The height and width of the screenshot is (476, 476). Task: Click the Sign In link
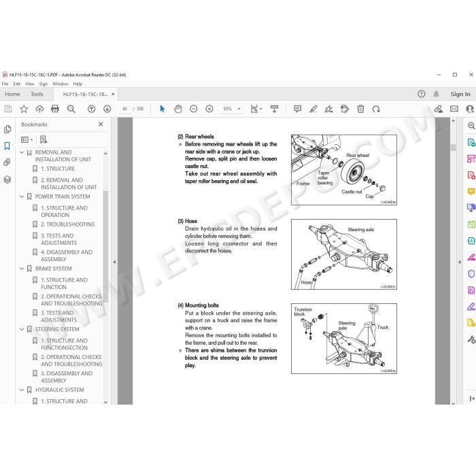(460, 94)
